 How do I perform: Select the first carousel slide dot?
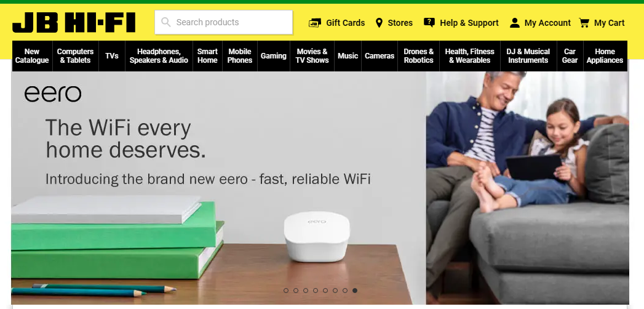[x=286, y=291]
